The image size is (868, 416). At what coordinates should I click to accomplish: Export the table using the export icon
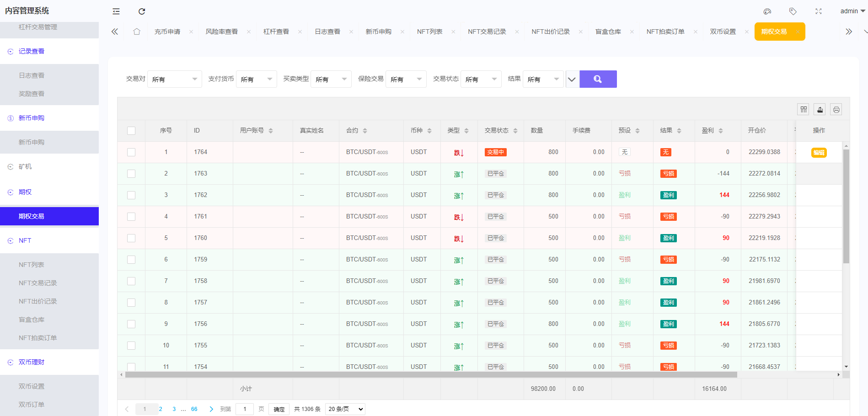(820, 109)
